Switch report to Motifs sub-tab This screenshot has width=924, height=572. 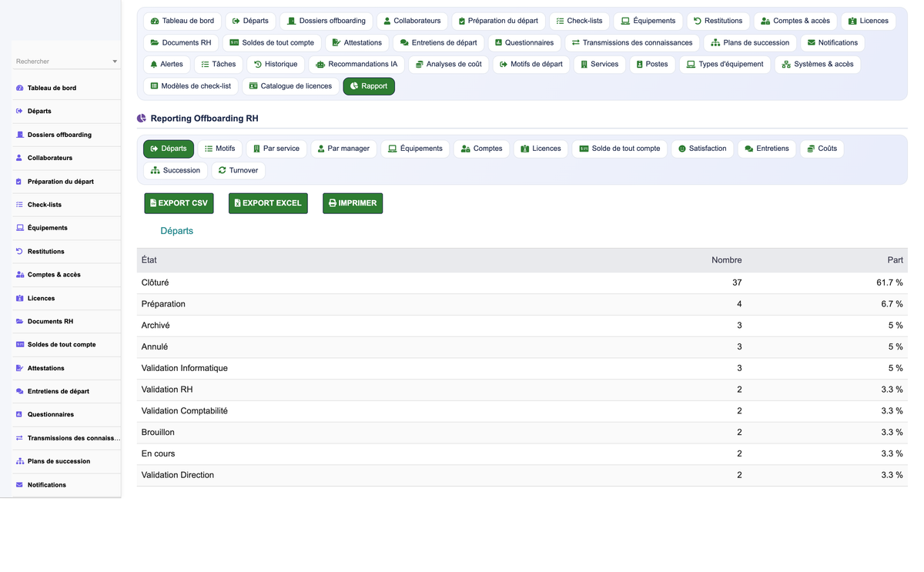220,149
